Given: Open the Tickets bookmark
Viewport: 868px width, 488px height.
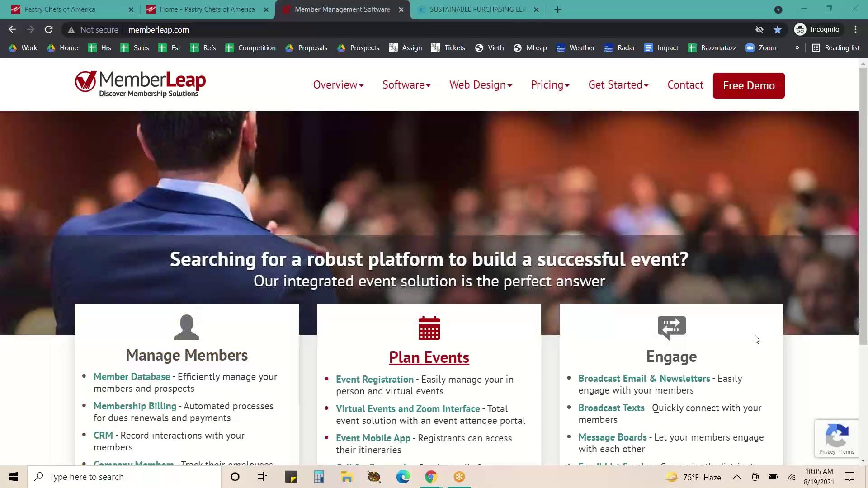Looking at the screenshot, I should point(448,48).
